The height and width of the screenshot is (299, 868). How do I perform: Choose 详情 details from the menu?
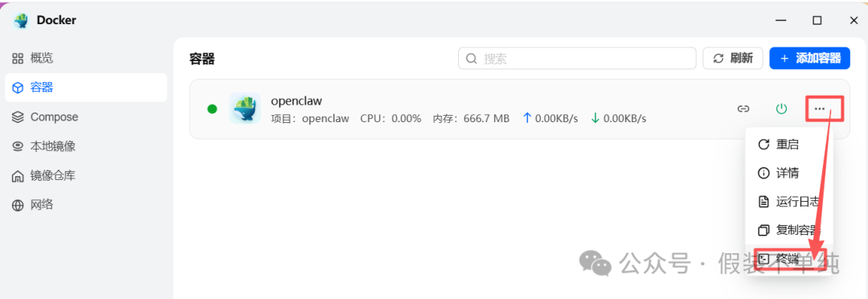point(789,173)
